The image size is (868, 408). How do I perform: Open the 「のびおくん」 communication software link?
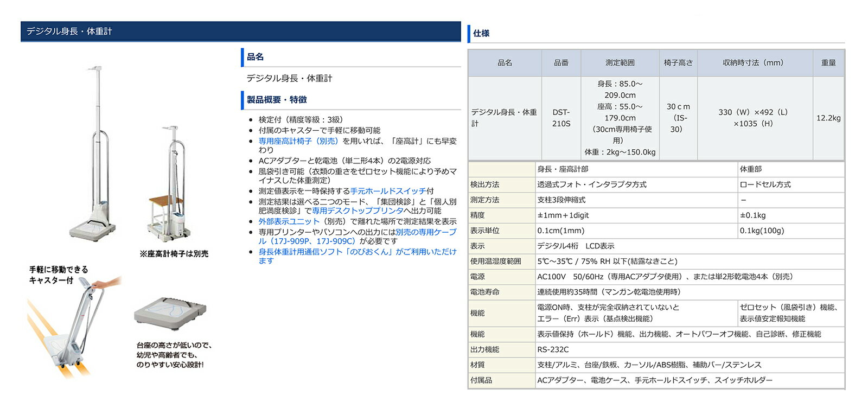[357, 252]
